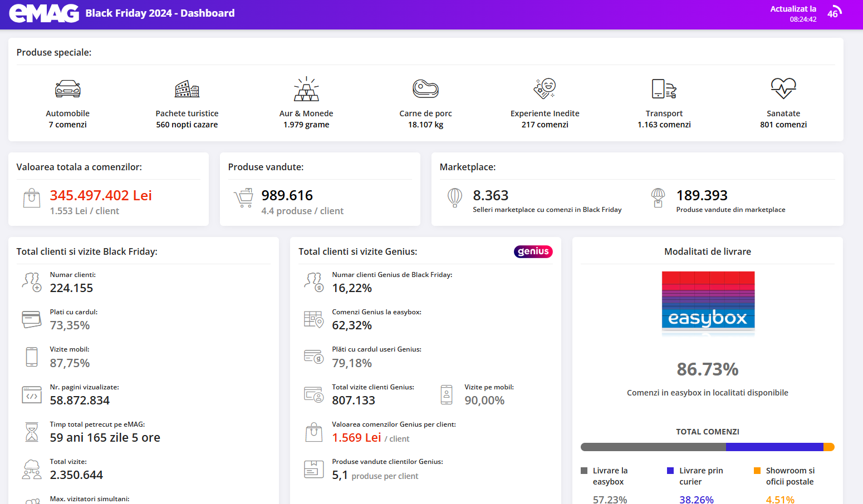Click the parachute box icon next to 189.393
863x504 pixels.
(658, 197)
